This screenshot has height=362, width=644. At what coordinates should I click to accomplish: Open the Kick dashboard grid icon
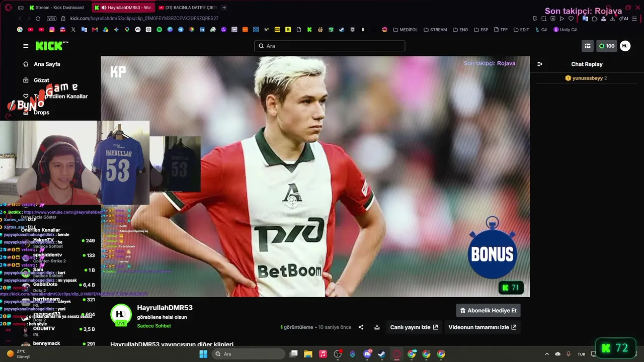[x=588, y=46]
